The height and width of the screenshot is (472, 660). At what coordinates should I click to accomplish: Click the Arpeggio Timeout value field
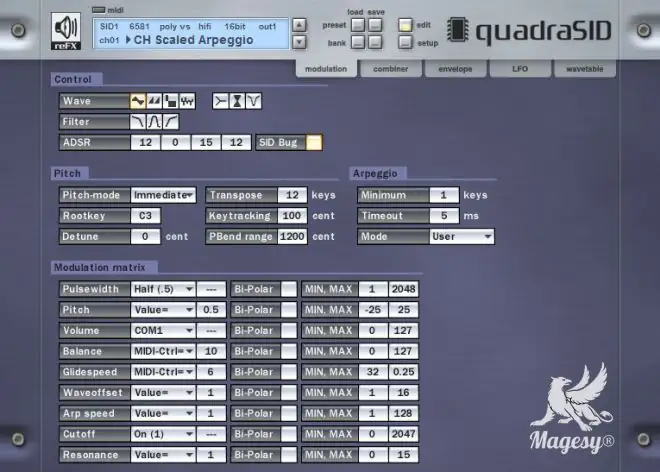tap(444, 216)
